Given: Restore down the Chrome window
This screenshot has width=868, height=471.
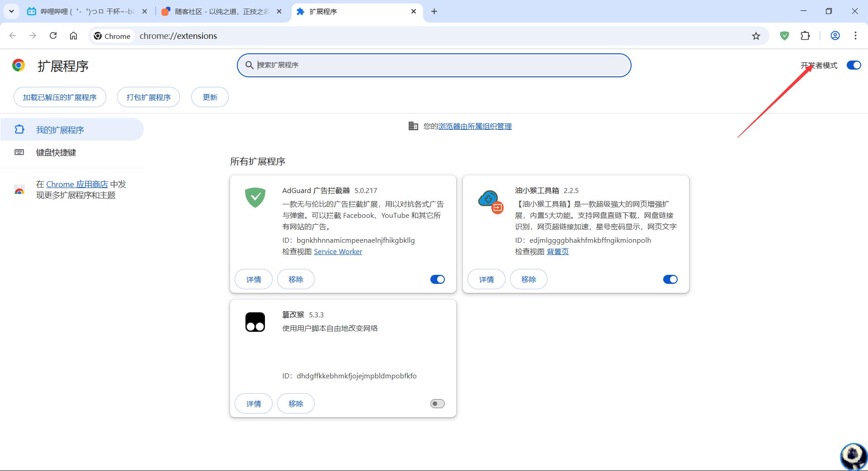Looking at the screenshot, I should pyautogui.click(x=829, y=11).
